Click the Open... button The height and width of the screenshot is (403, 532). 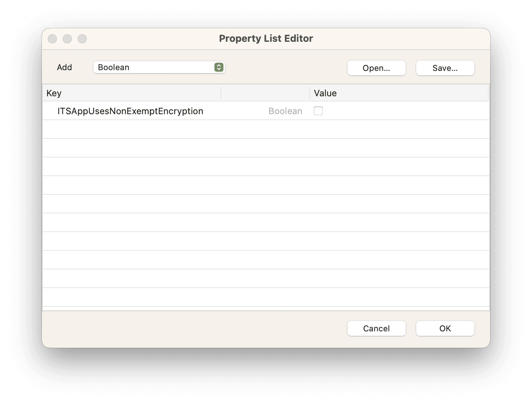click(376, 68)
